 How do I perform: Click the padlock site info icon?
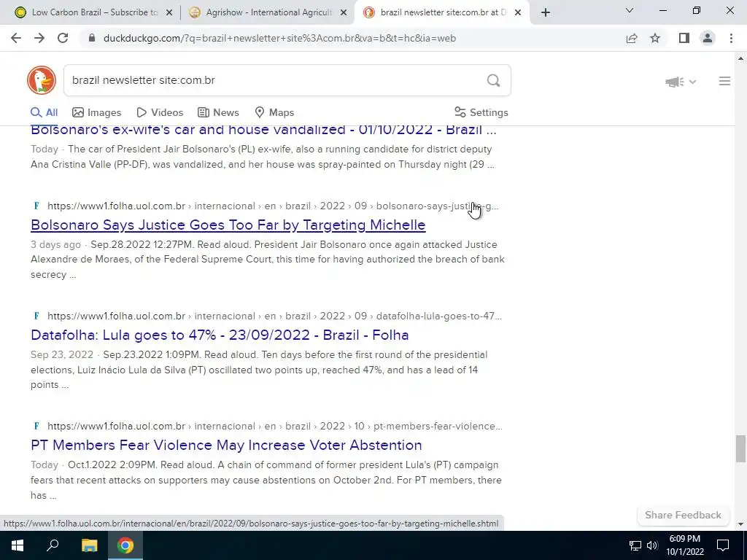coord(92,38)
